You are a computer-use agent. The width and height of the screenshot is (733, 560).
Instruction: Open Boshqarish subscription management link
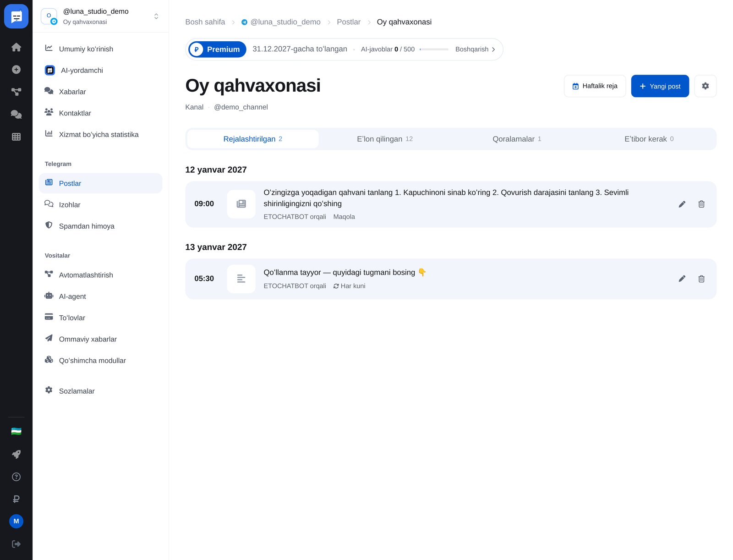(475, 49)
